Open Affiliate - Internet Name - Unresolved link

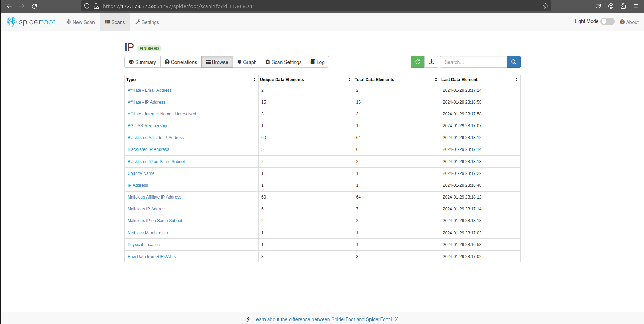coord(162,114)
